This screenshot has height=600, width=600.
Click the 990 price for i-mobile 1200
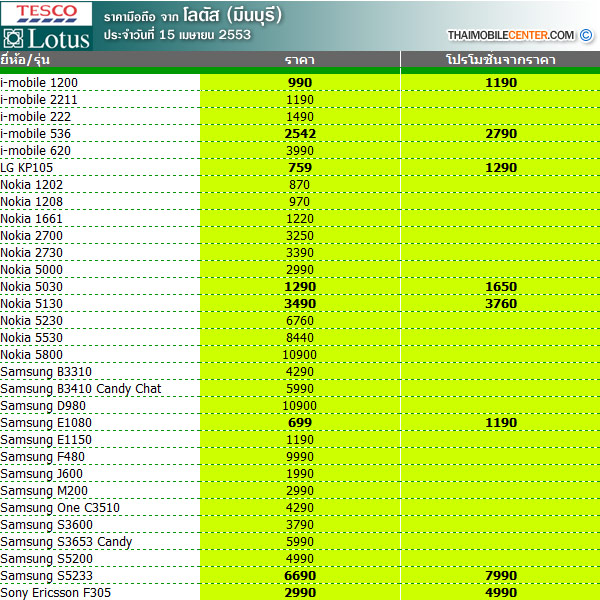pyautogui.click(x=300, y=83)
